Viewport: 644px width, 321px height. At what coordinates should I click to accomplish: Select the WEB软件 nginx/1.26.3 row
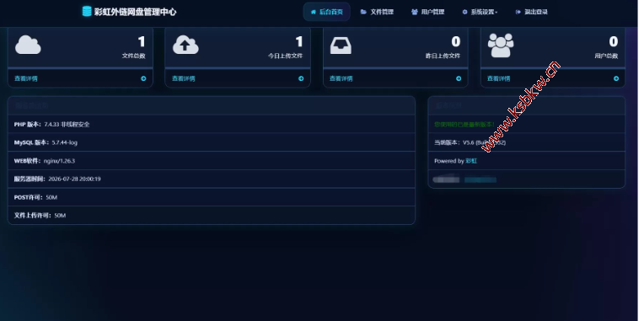pyautogui.click(x=212, y=160)
